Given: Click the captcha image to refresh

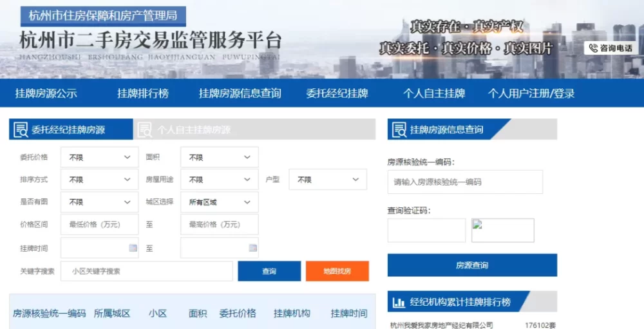Looking at the screenshot, I should (x=502, y=230).
